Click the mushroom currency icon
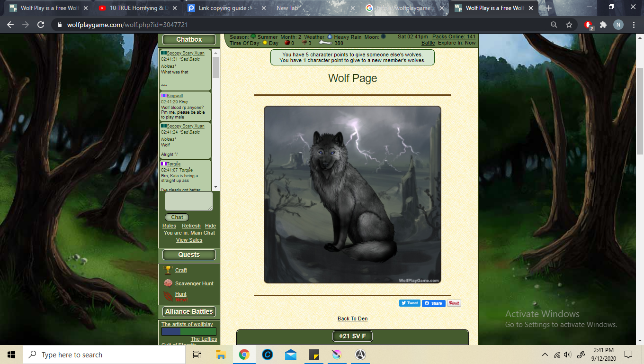644x364 pixels. click(x=304, y=43)
